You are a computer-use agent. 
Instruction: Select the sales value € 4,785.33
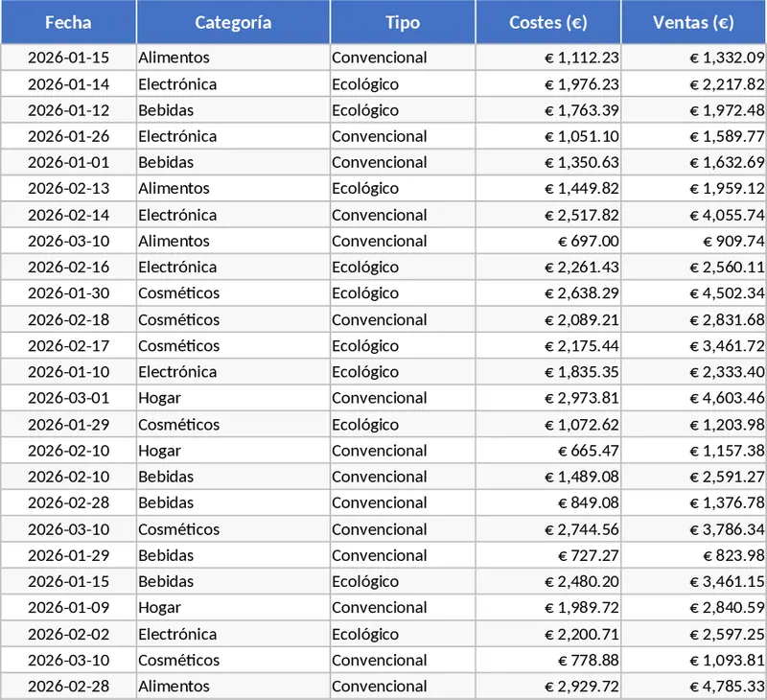click(727, 687)
